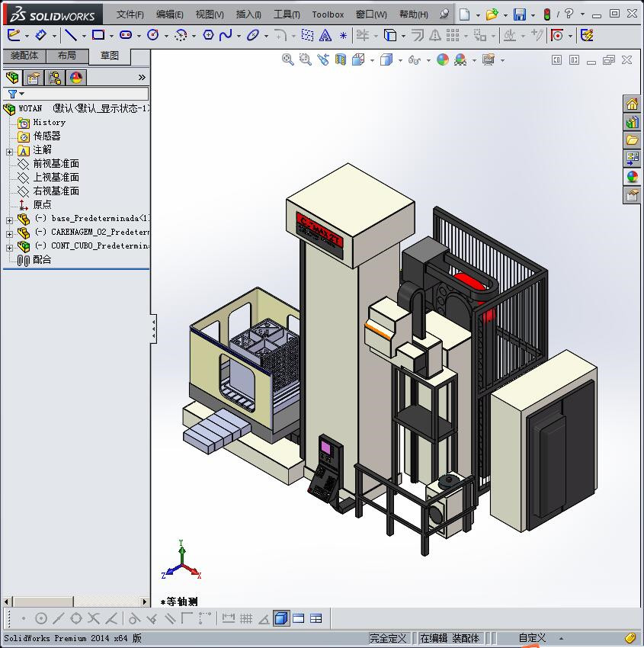Viewport: 644px width, 648px height.
Task: Click the rebuild traffic light icon
Action: coord(547,14)
